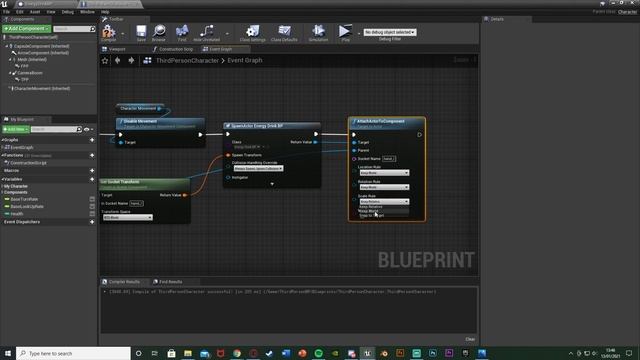Click the favorites star in graph header
The width and height of the screenshot is (640, 360).
[105, 60]
